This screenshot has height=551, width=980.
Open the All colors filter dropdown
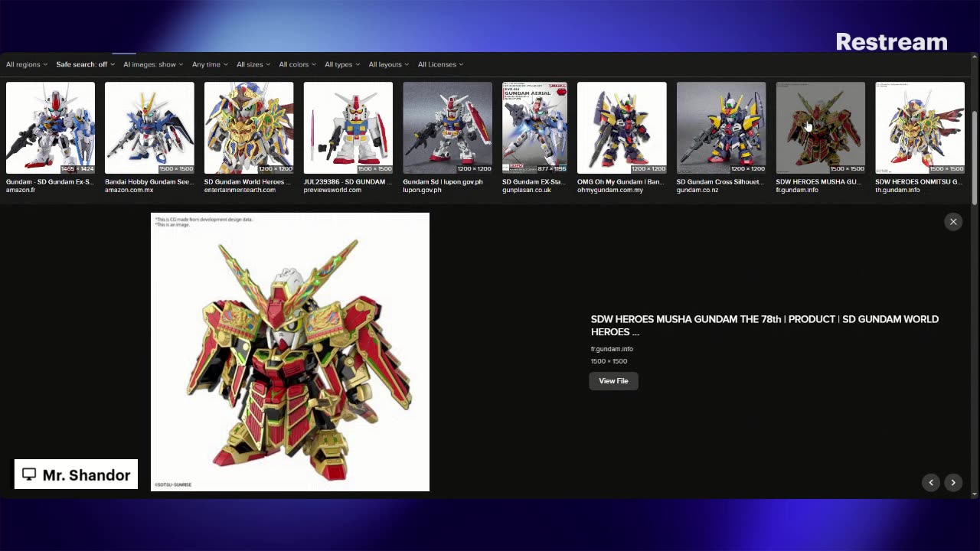coord(297,64)
